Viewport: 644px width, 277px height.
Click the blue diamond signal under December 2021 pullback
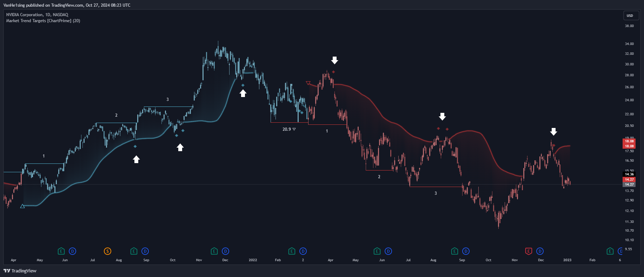243,85
